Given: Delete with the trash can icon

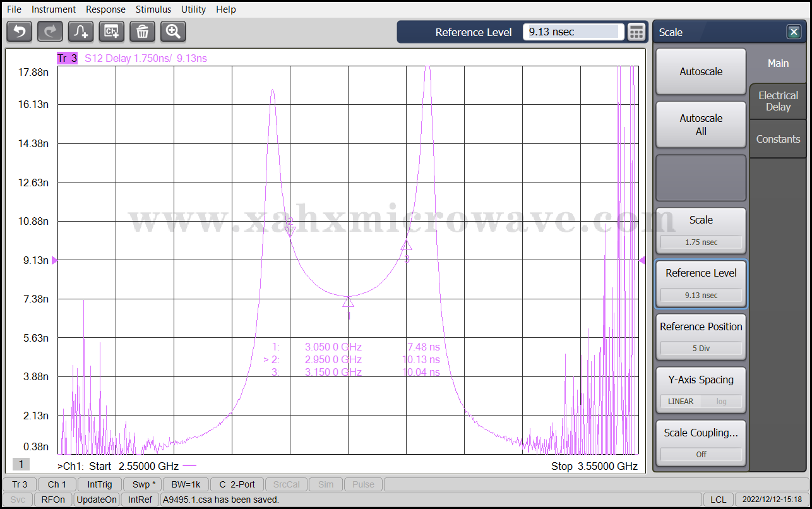Looking at the screenshot, I should pyautogui.click(x=142, y=31).
